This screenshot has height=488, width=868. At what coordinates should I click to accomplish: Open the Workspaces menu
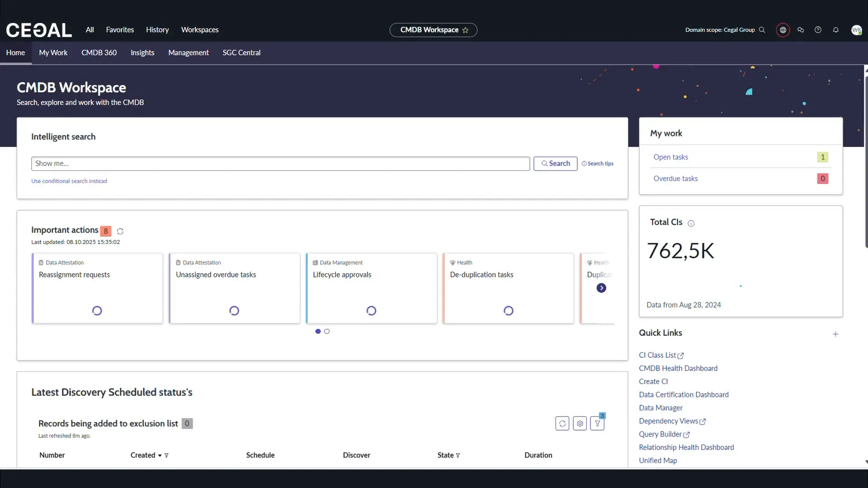[x=200, y=30]
